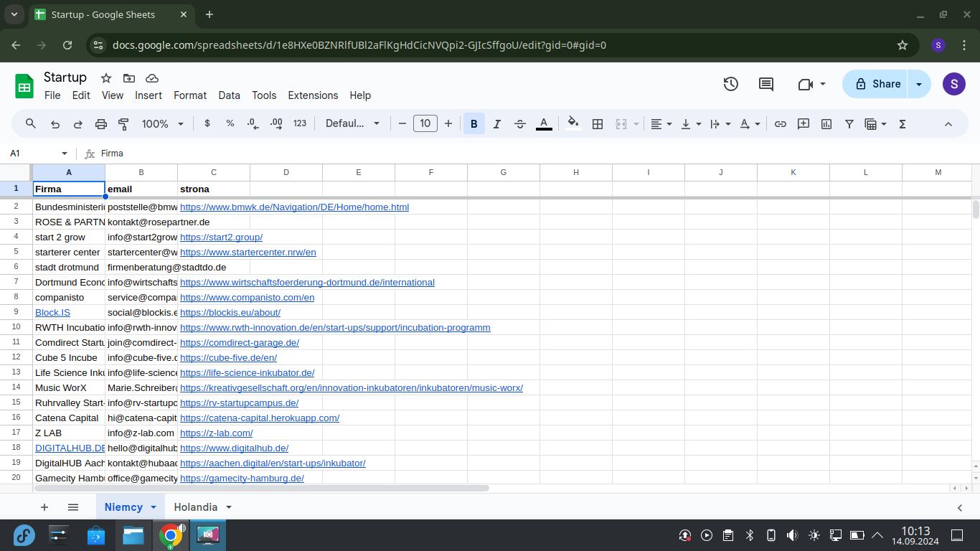Click the DIGITALHUB.DE link in column A
Viewport: 980px width, 551px height.
(x=70, y=448)
